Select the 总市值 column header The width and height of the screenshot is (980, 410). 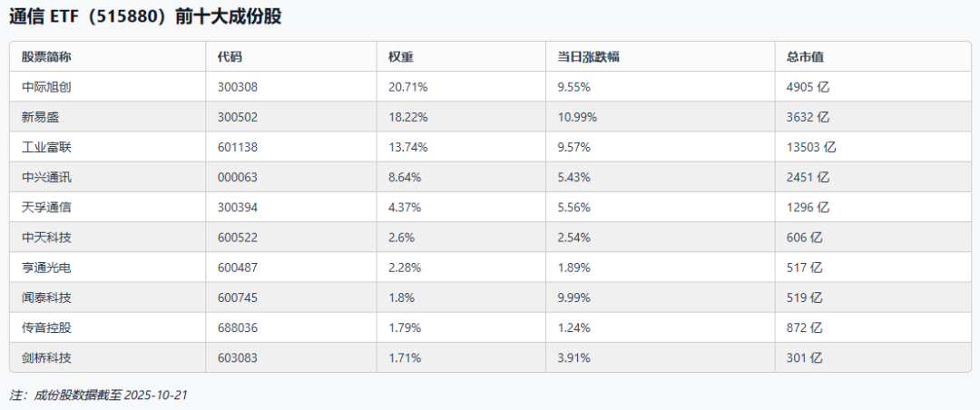[805, 57]
